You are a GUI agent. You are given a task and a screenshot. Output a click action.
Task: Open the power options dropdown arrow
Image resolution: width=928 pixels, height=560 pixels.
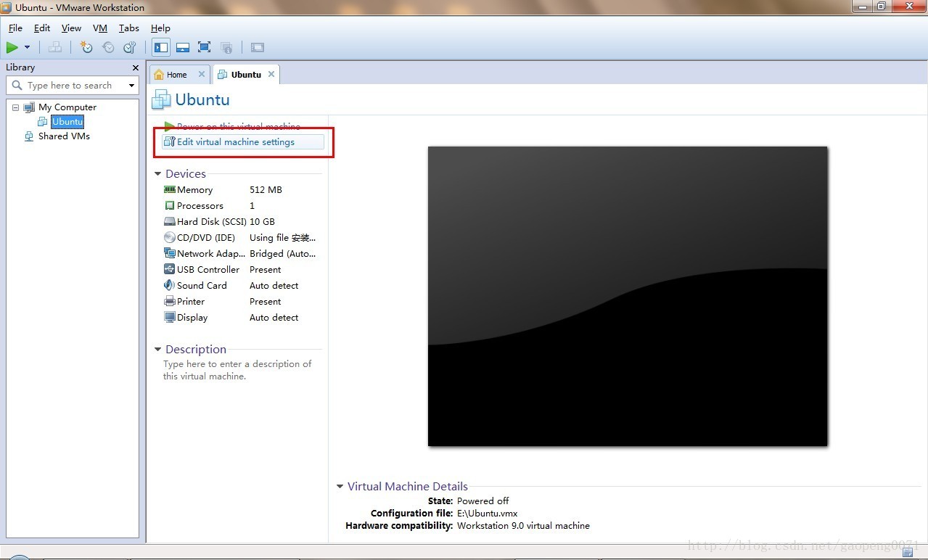pyautogui.click(x=28, y=48)
